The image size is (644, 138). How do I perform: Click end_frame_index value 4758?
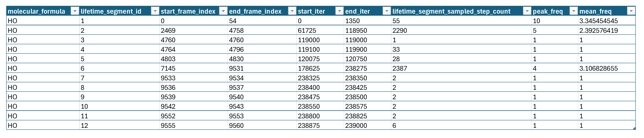pyautogui.click(x=236, y=30)
